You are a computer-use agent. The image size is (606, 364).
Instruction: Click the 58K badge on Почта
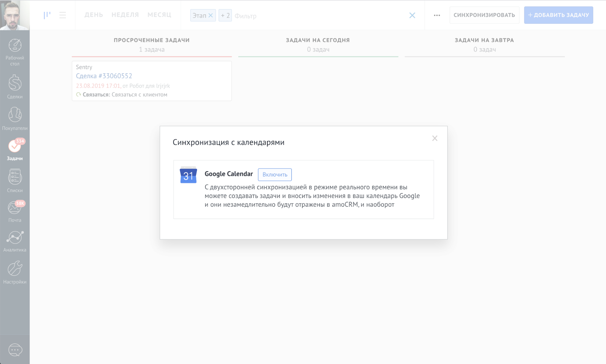pos(20,203)
